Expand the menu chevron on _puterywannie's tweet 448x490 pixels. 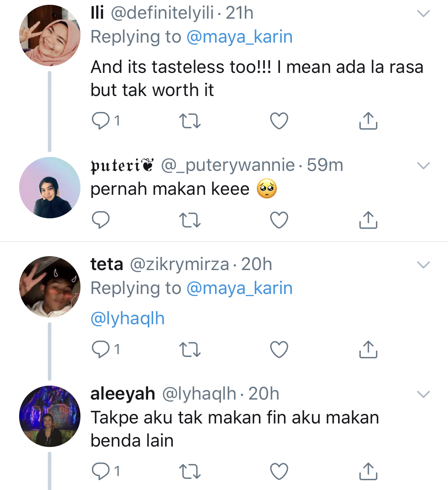(x=423, y=165)
